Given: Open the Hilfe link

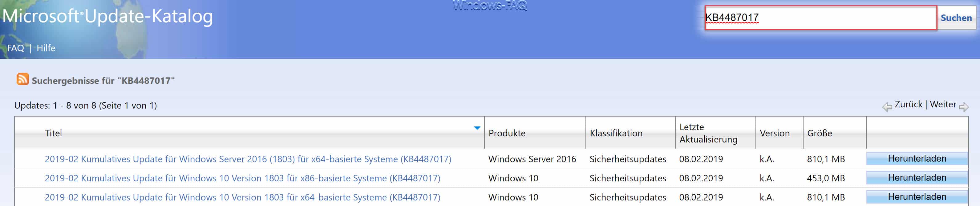Looking at the screenshot, I should (46, 48).
